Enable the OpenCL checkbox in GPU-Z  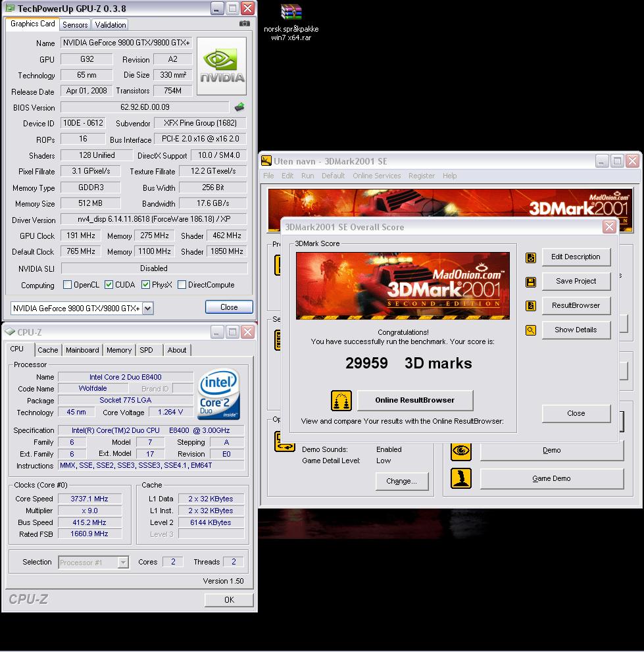pos(67,285)
